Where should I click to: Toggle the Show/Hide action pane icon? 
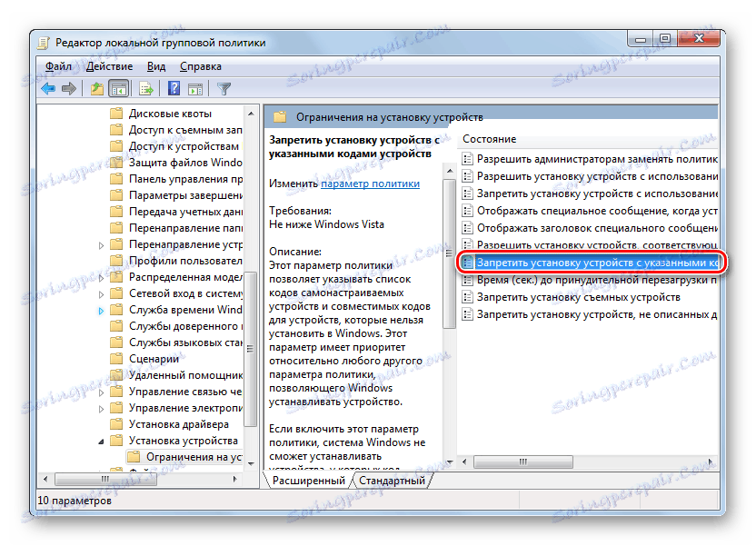(x=195, y=89)
